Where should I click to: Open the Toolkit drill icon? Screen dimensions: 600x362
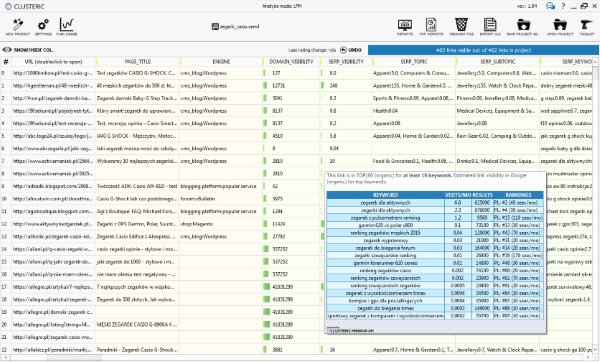(x=586, y=27)
